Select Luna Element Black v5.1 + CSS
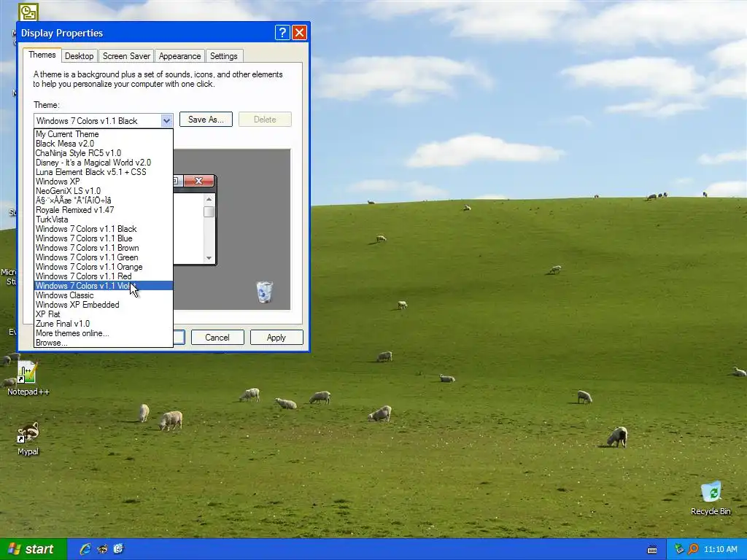747x560 pixels. [104, 172]
